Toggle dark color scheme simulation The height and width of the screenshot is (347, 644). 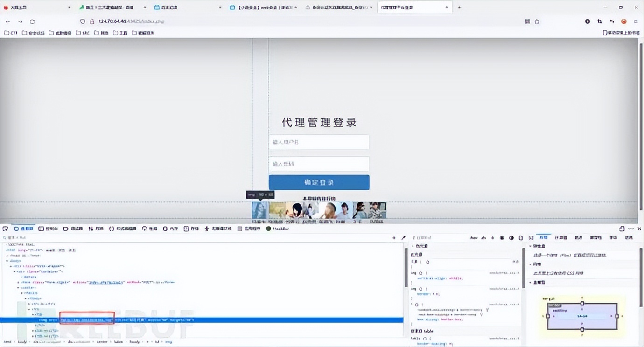(511, 237)
